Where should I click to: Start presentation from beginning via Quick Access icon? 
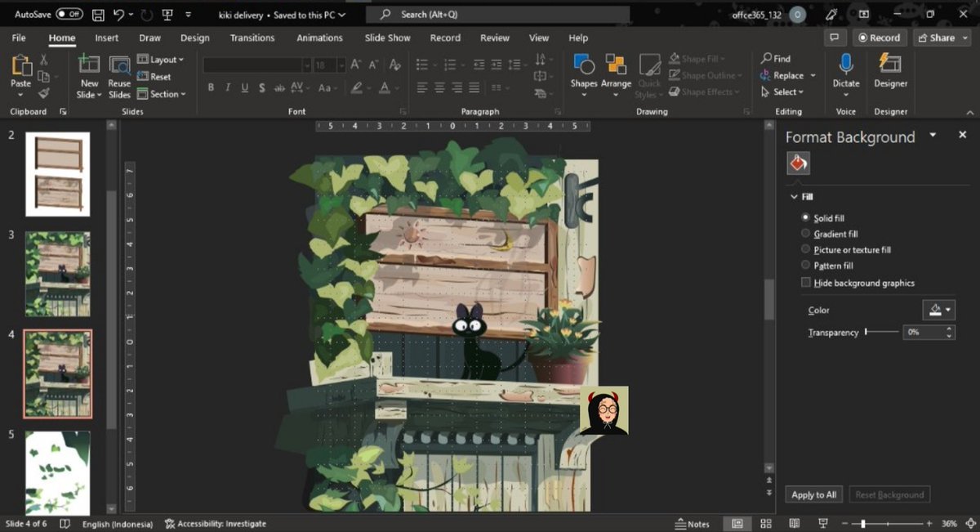pos(167,15)
